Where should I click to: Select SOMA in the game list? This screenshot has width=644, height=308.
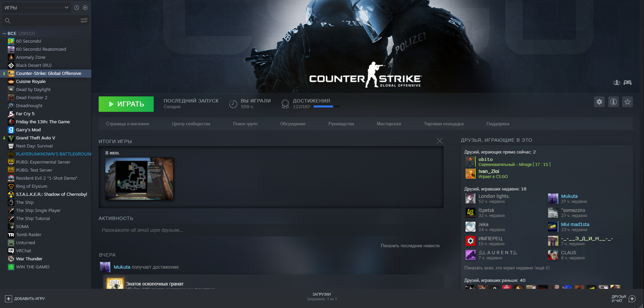click(23, 226)
